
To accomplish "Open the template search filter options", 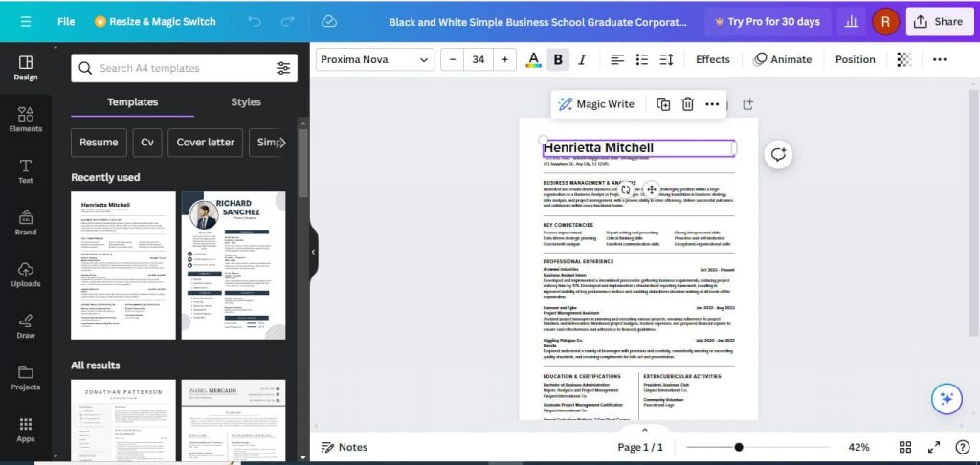I will pos(282,68).
